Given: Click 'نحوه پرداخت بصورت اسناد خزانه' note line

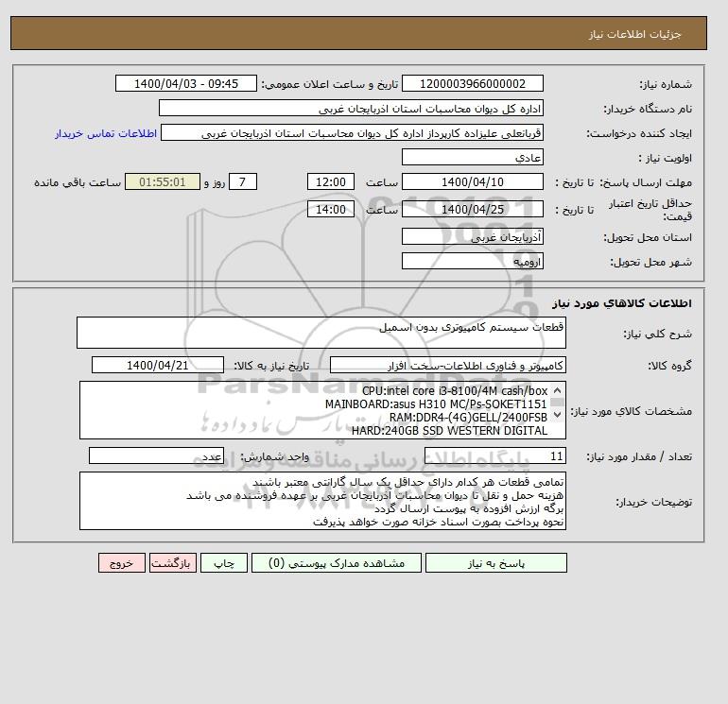Looking at the screenshot, I should [439, 522].
